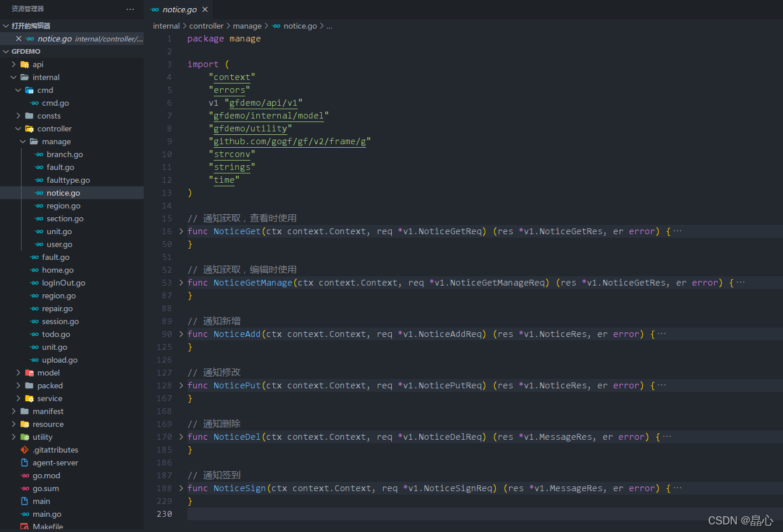Click the notice.go breadcrumb segment
The image size is (783, 532).
[300, 26]
